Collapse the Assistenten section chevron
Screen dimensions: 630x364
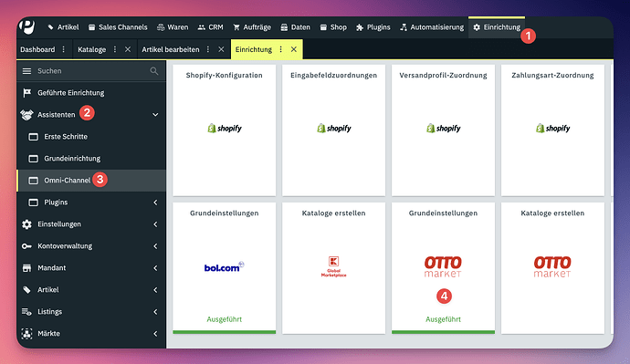[155, 115]
